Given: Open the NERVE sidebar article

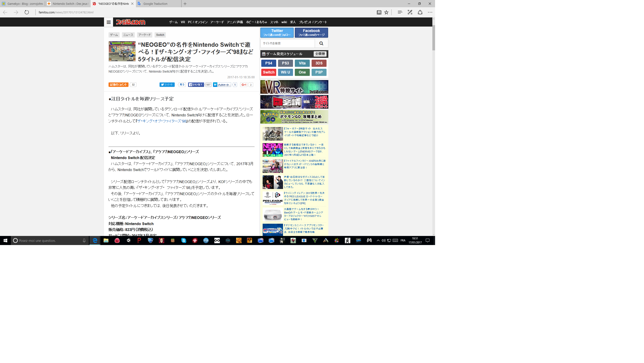Looking at the screenshot, I should coord(294,150).
